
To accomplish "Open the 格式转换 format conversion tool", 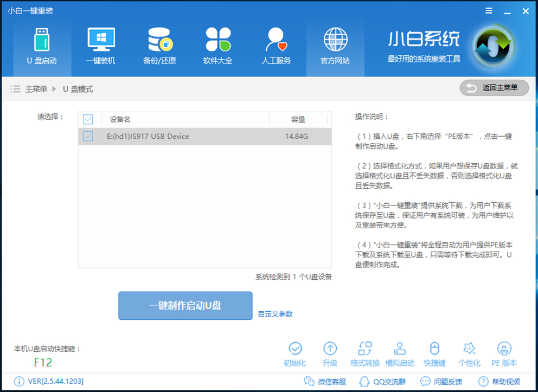I will coord(364,354).
